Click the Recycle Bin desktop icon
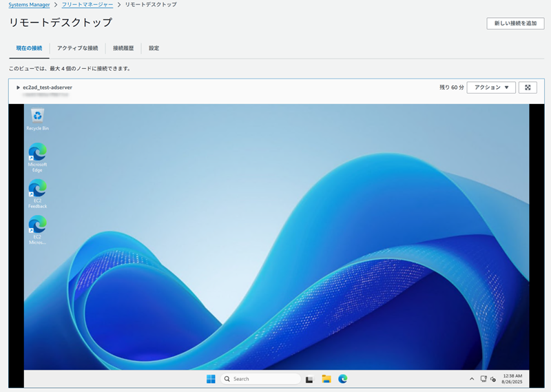This screenshot has height=392, width=551. click(x=37, y=117)
